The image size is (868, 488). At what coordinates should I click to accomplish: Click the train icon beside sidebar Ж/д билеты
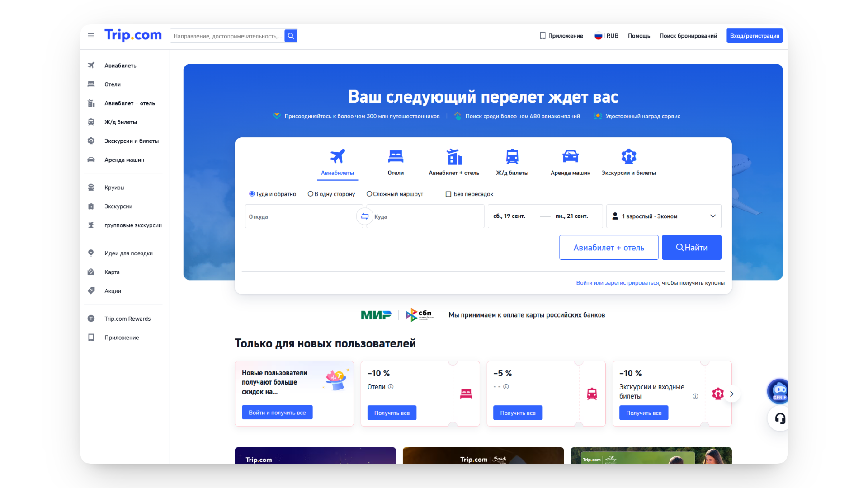[91, 122]
